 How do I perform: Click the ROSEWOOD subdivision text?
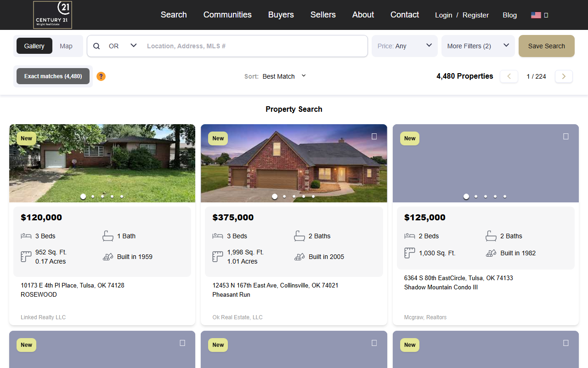click(39, 294)
